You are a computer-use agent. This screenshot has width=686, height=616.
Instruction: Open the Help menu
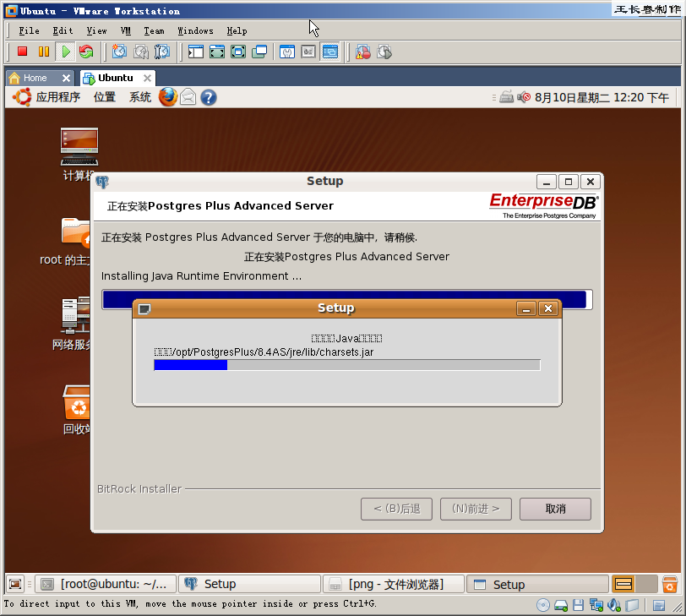(x=237, y=30)
